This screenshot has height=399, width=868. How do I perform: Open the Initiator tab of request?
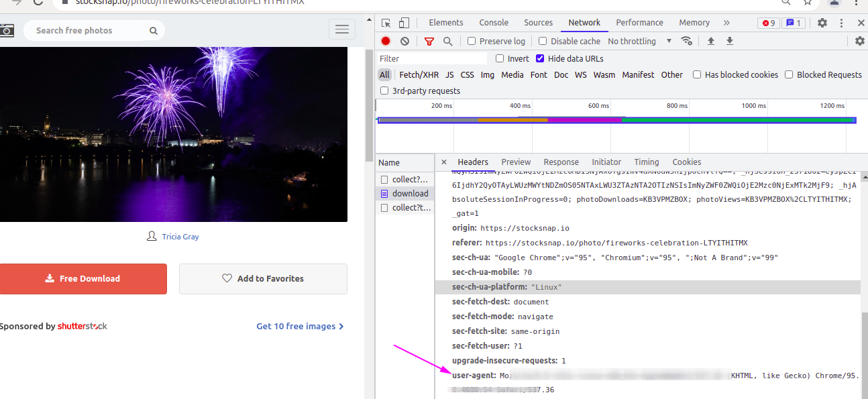coord(606,162)
